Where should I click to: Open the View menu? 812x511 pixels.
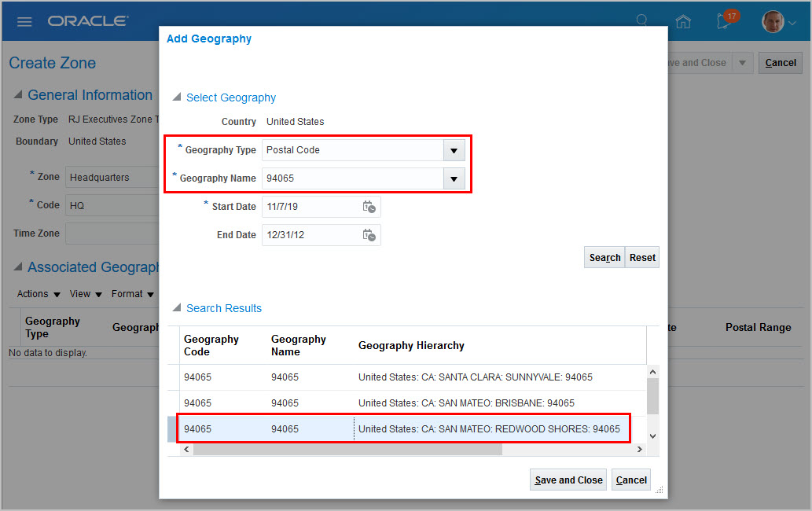pos(85,294)
